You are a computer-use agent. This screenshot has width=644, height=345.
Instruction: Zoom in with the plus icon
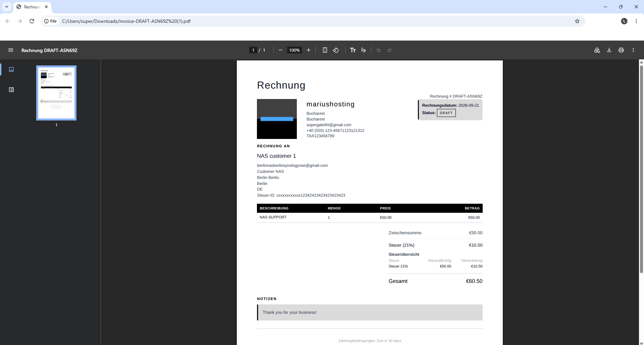coord(309,50)
